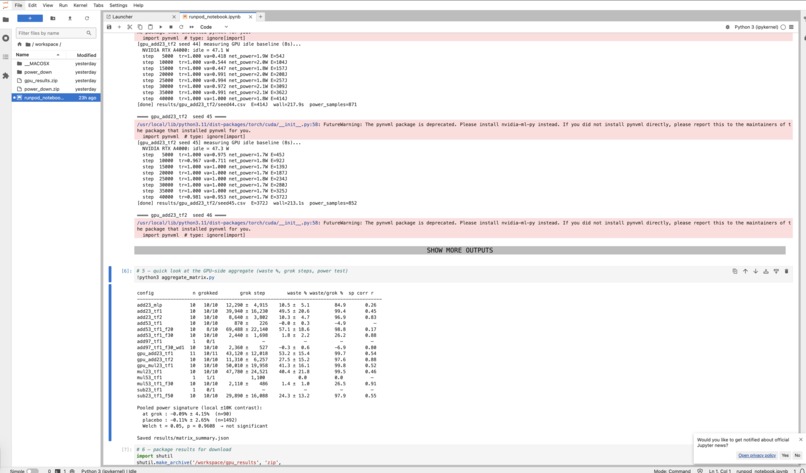Open the Table of Contents panel
The width and height of the screenshot is (806, 473).
[6, 57]
